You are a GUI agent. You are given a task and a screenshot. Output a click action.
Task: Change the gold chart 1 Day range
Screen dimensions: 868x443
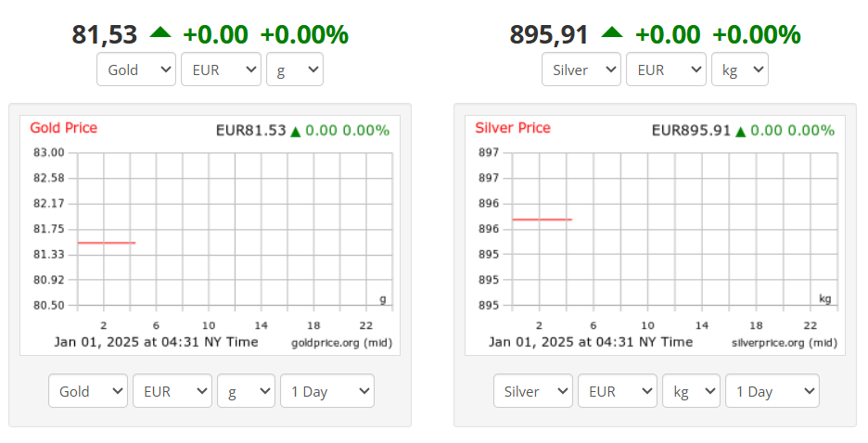tap(327, 391)
